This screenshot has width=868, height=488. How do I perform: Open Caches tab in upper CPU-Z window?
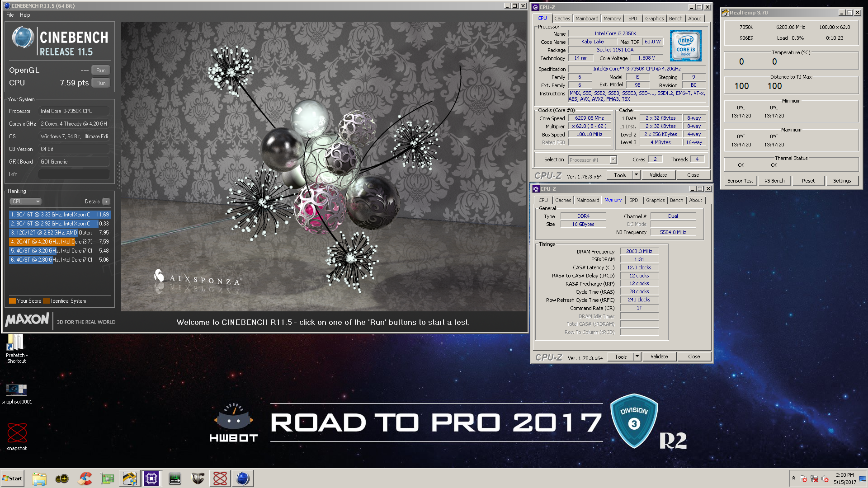562,19
